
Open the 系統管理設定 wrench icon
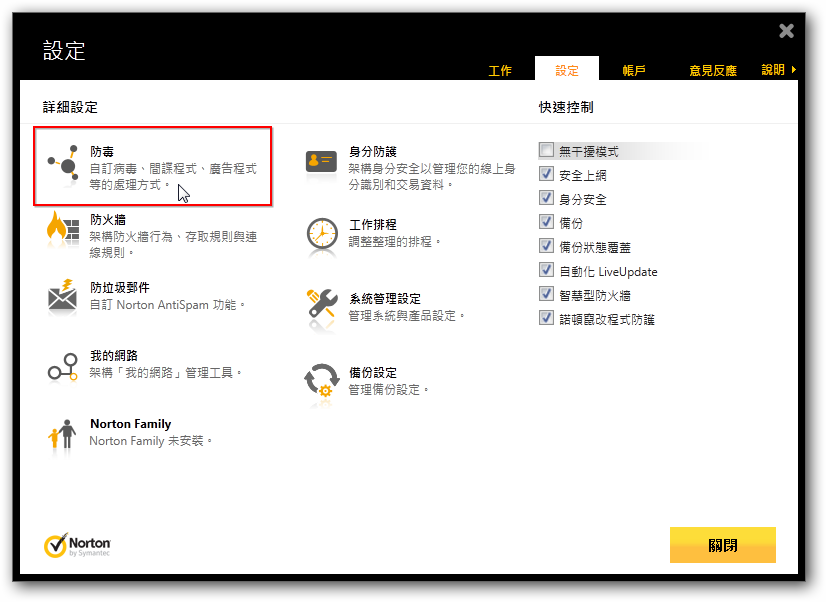tap(321, 308)
